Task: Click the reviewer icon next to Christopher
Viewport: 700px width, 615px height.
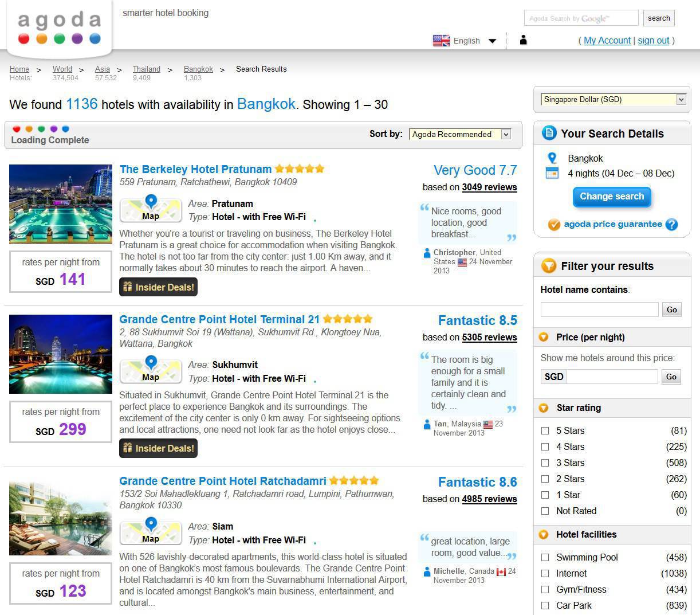Action: pos(427,253)
